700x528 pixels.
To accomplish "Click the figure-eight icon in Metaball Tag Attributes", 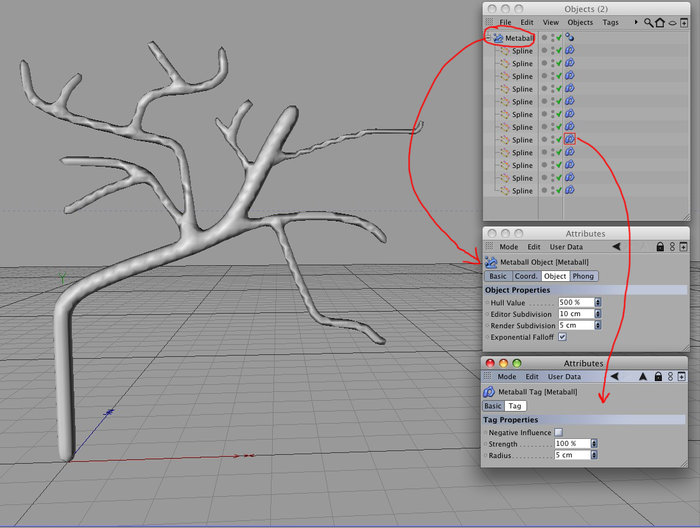I will [671, 376].
